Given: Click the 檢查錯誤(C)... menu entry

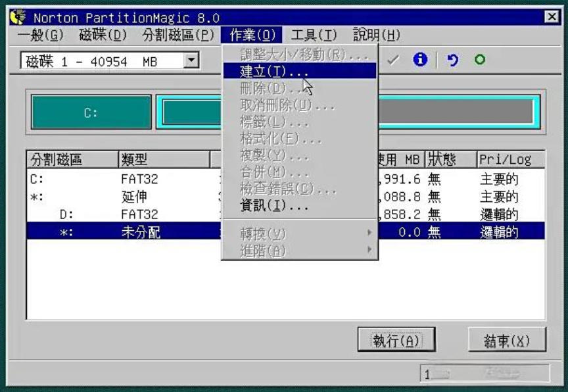Looking at the screenshot, I should (300, 189).
